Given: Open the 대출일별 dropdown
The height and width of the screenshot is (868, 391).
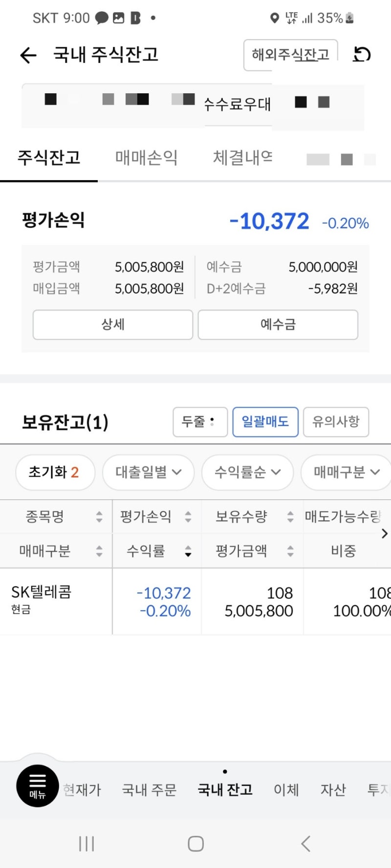Looking at the screenshot, I should click(148, 472).
